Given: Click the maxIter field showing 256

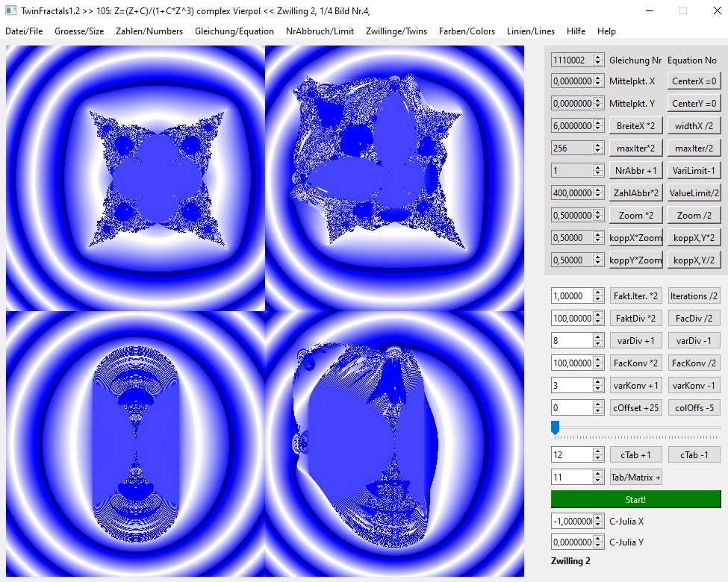Looking at the screenshot, I should click(x=572, y=148).
